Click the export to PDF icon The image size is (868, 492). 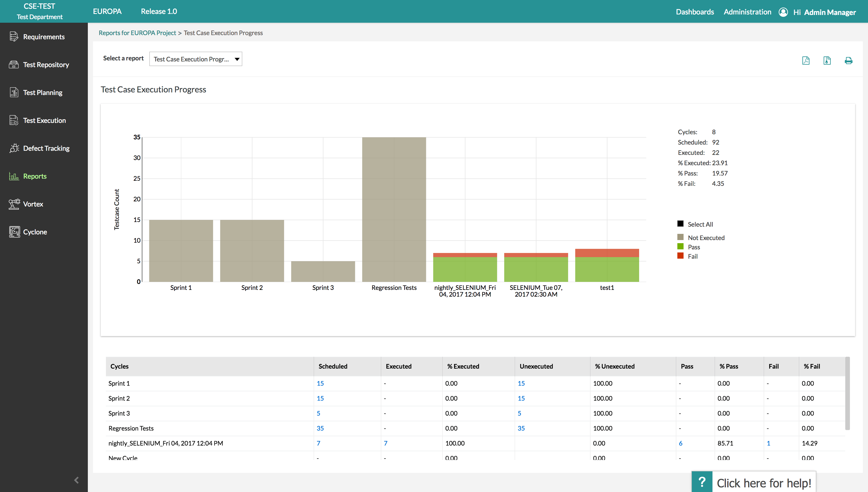(x=806, y=60)
